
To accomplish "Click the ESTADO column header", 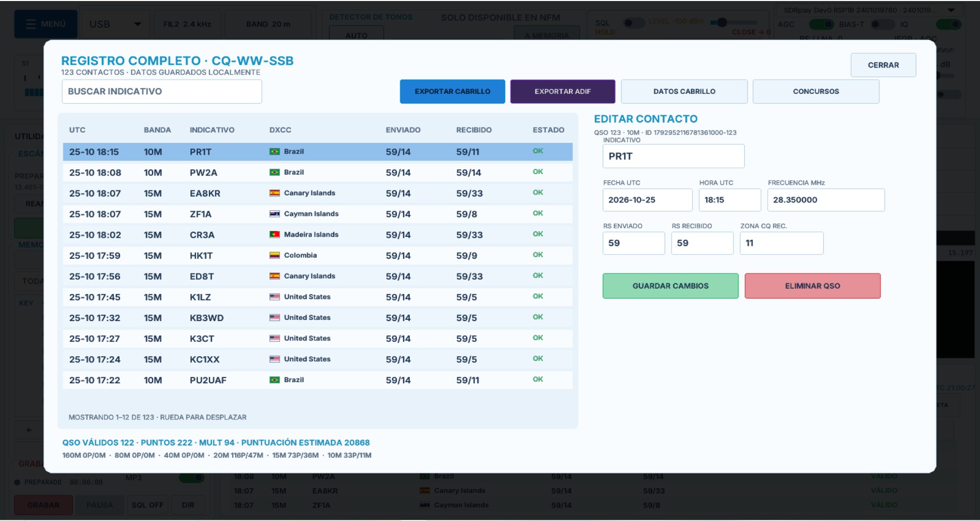I will (548, 130).
